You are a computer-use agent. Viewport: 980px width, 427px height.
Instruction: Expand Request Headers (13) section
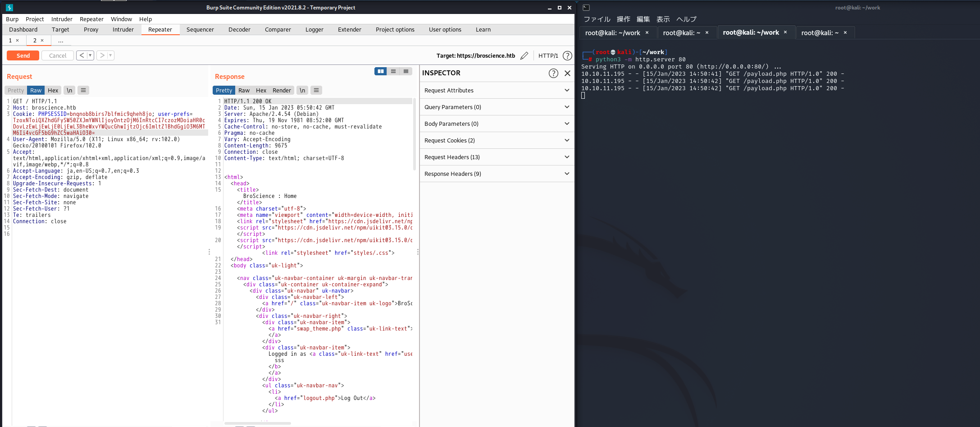pos(497,157)
